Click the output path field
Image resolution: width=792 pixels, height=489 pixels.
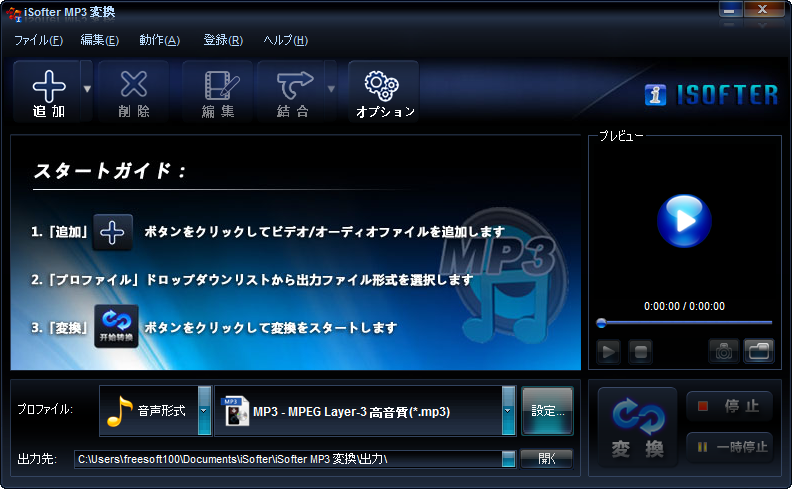(288, 459)
